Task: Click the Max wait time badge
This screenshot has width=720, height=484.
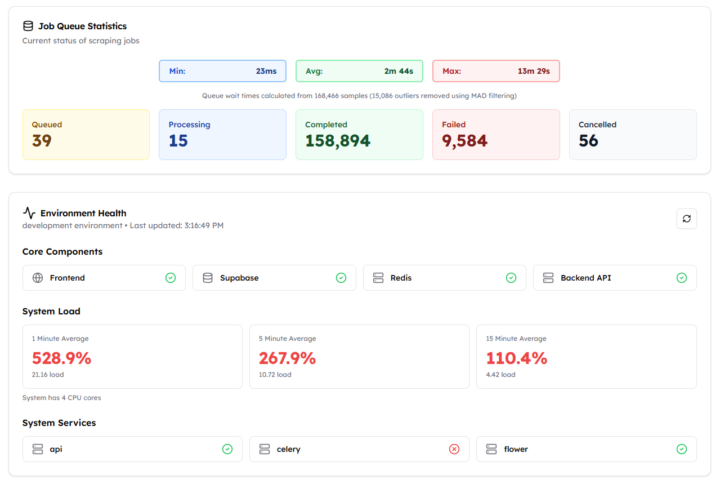Action: (495, 71)
